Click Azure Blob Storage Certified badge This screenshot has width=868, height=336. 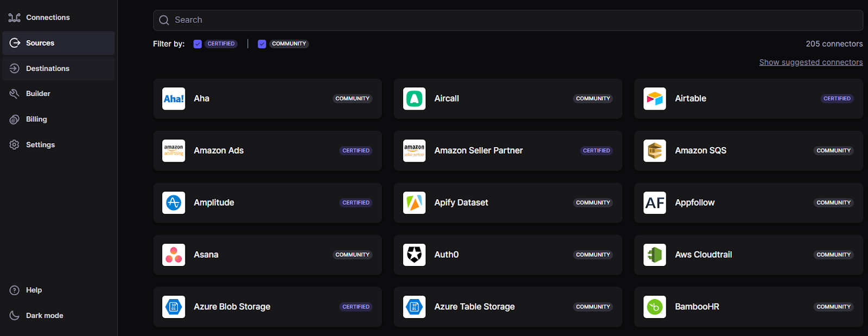tap(356, 307)
